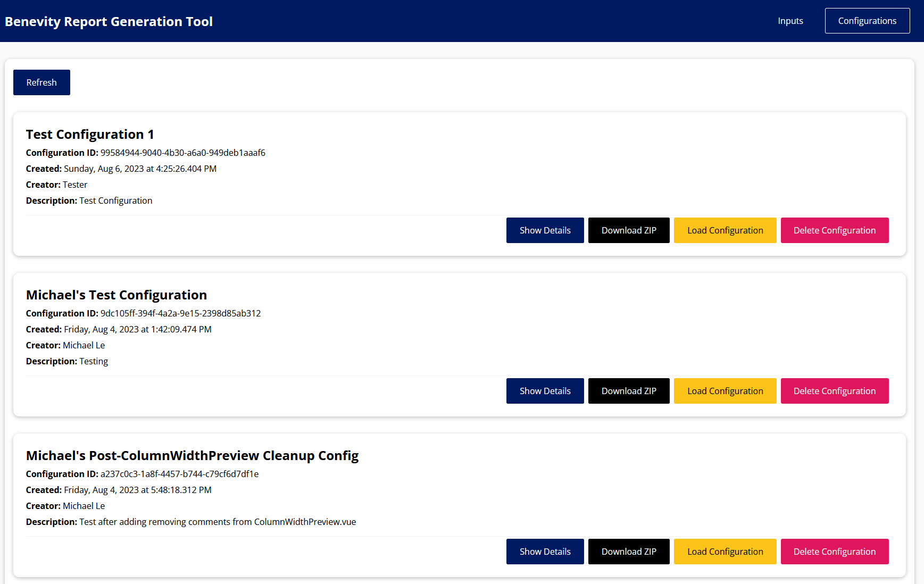Delete Post-ColumnWidthPreview Cleanup Config
Screen dimensions: 924x584
[x=835, y=552]
